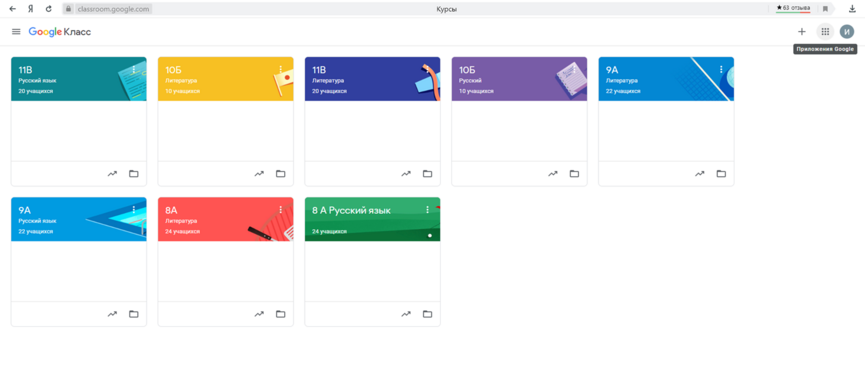Click the address bar classroom.google.com

[114, 9]
